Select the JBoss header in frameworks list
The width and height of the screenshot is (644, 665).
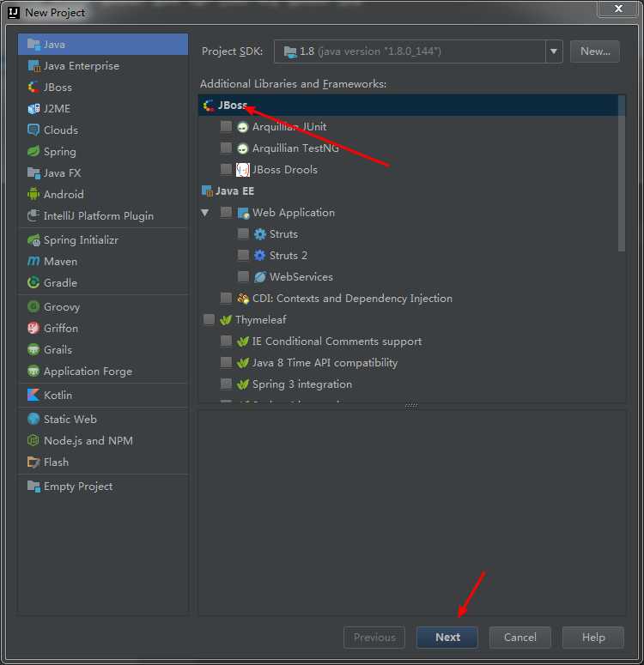(x=411, y=106)
